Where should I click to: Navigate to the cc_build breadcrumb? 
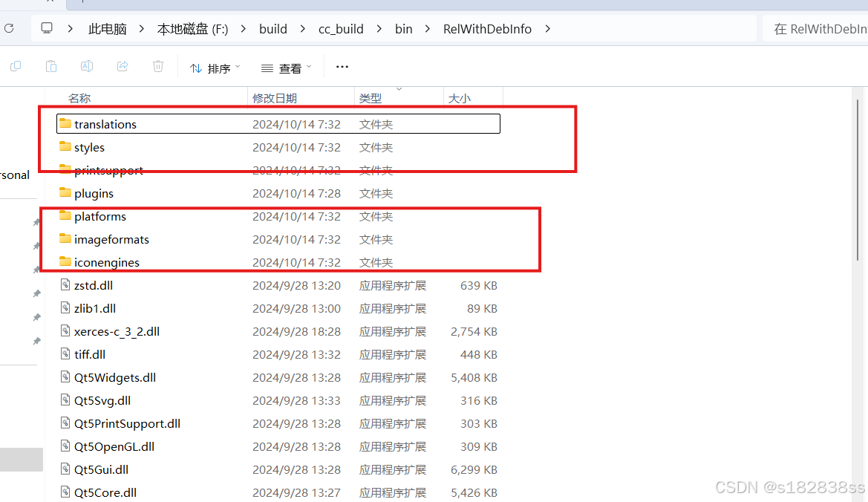[341, 28]
